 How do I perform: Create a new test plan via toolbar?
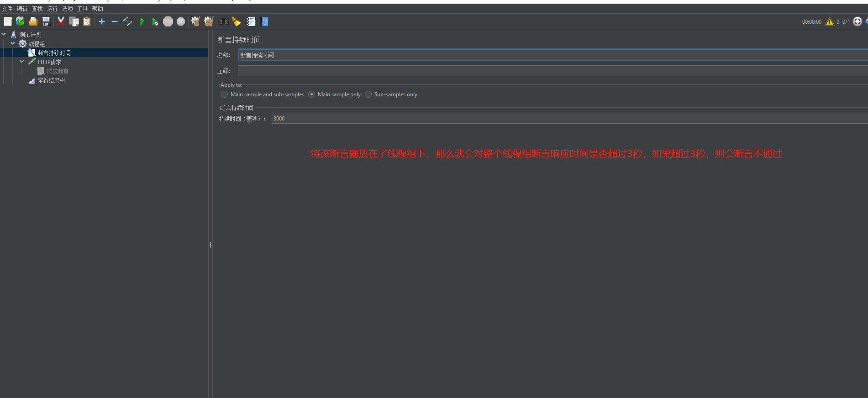(8, 21)
